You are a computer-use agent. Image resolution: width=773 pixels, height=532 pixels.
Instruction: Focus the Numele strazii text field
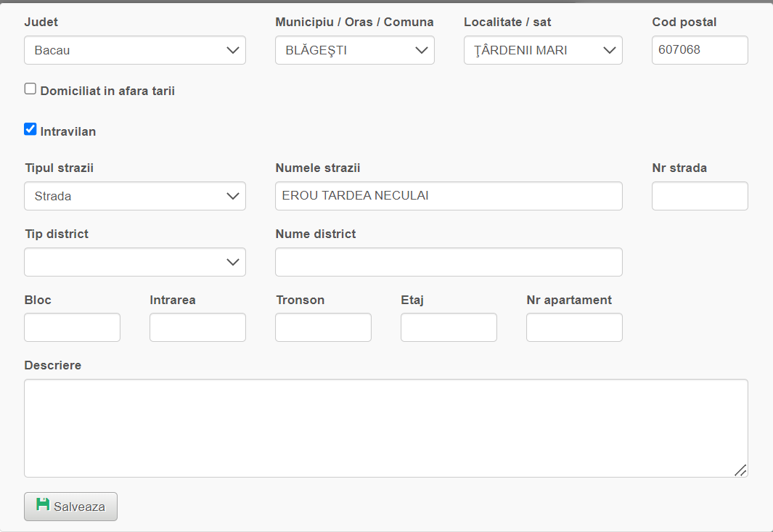click(x=449, y=196)
